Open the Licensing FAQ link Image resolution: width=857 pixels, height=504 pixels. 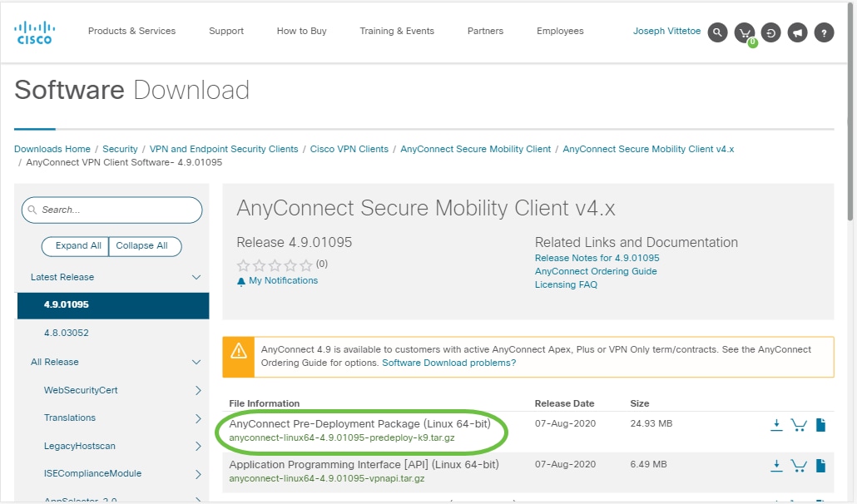click(566, 284)
